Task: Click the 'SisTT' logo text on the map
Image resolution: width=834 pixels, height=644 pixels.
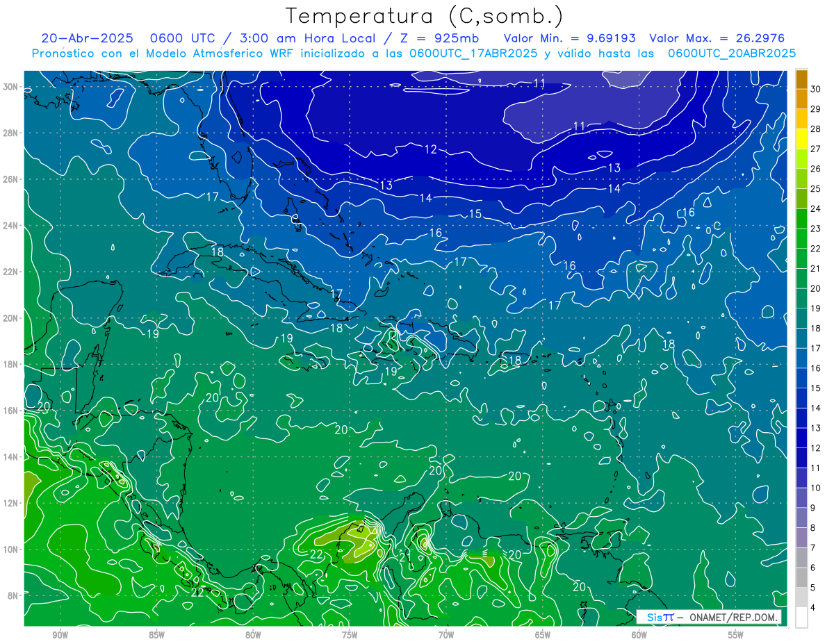Action: click(x=660, y=617)
